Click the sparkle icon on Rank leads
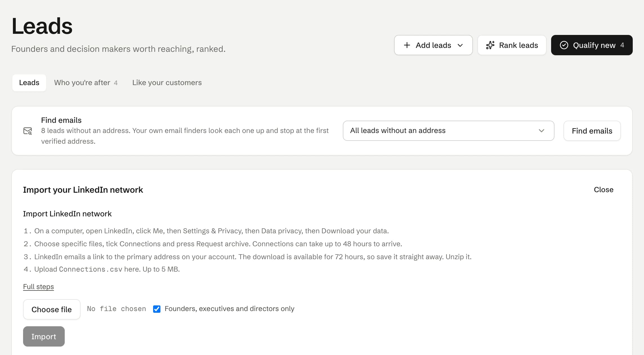The height and width of the screenshot is (355, 644). click(490, 45)
